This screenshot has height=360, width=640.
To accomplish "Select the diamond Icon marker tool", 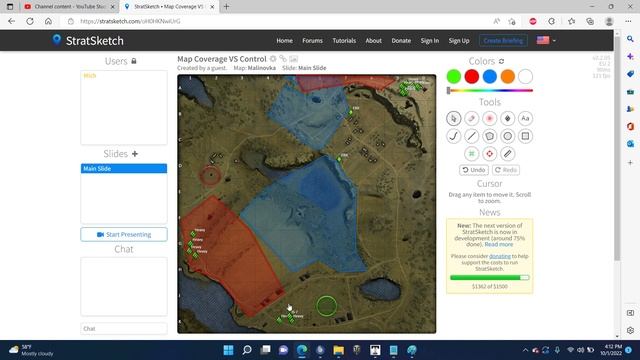I will coord(507,118).
